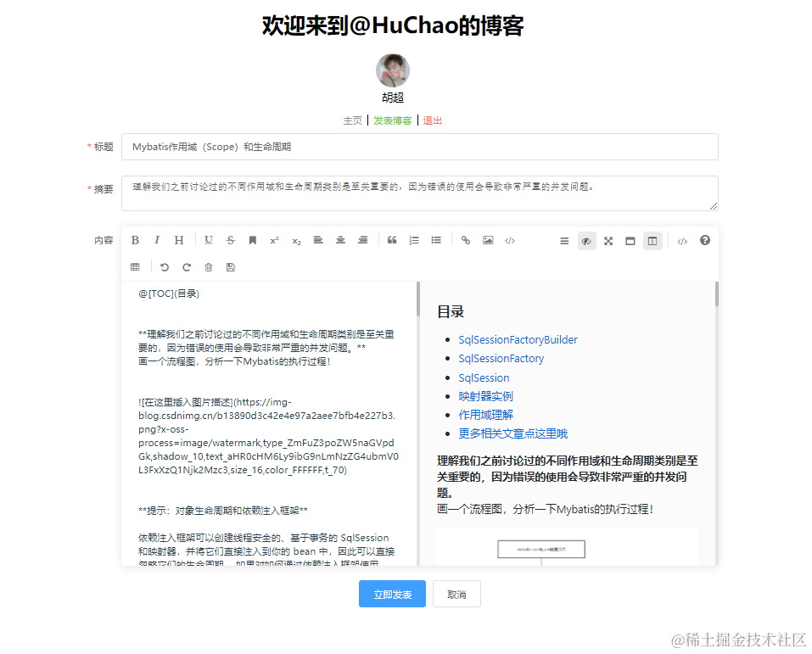Viewport: 812px width, 654px height.
Task: Clear editor content with trash icon
Action: [x=209, y=267]
